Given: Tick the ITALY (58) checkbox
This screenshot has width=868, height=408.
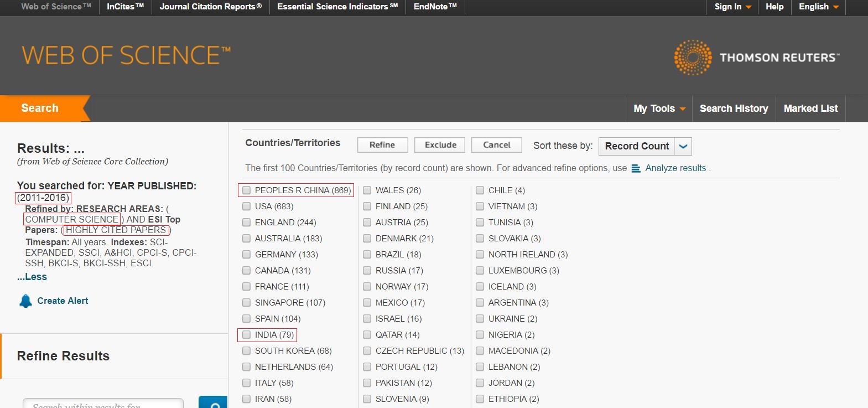Looking at the screenshot, I should [x=247, y=383].
